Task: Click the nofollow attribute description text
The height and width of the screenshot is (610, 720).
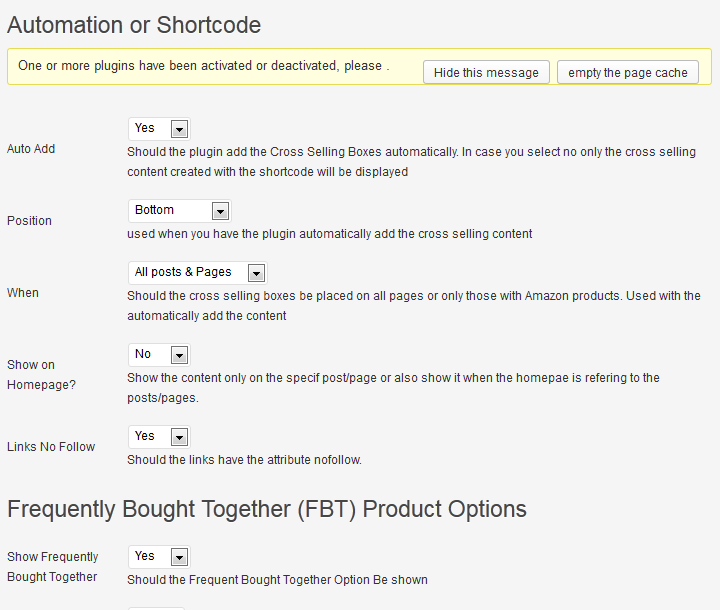Action: tap(244, 460)
